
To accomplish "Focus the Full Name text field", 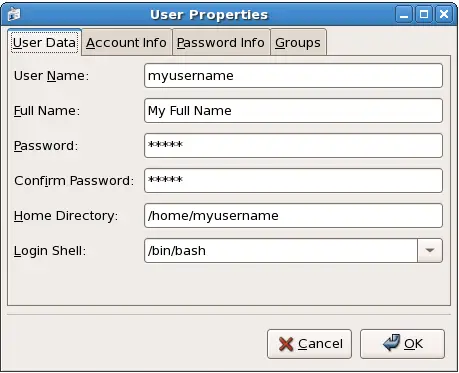I will pos(293,111).
